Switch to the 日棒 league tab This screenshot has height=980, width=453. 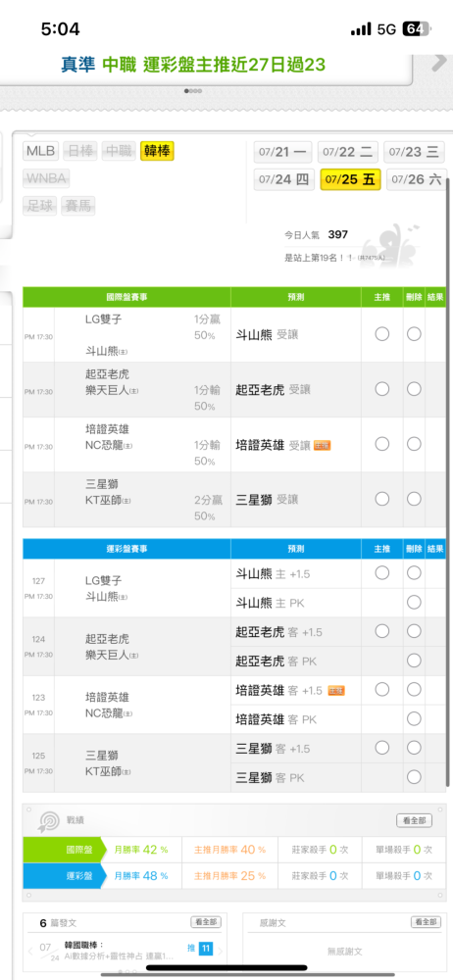(80, 151)
